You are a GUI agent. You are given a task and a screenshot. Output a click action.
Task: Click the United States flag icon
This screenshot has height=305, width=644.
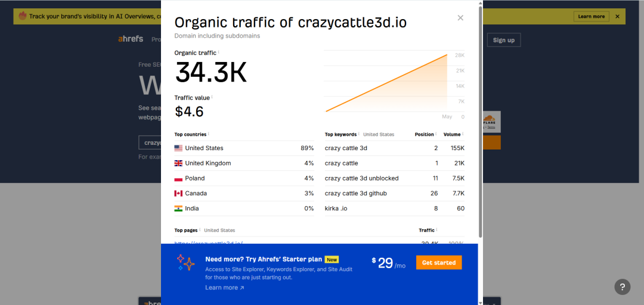pyautogui.click(x=178, y=148)
